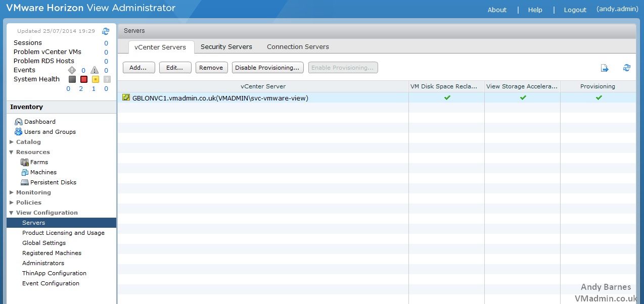Select the gray System Health status icon
Image resolution: width=644 pixels, height=304 pixels.
[x=72, y=79]
